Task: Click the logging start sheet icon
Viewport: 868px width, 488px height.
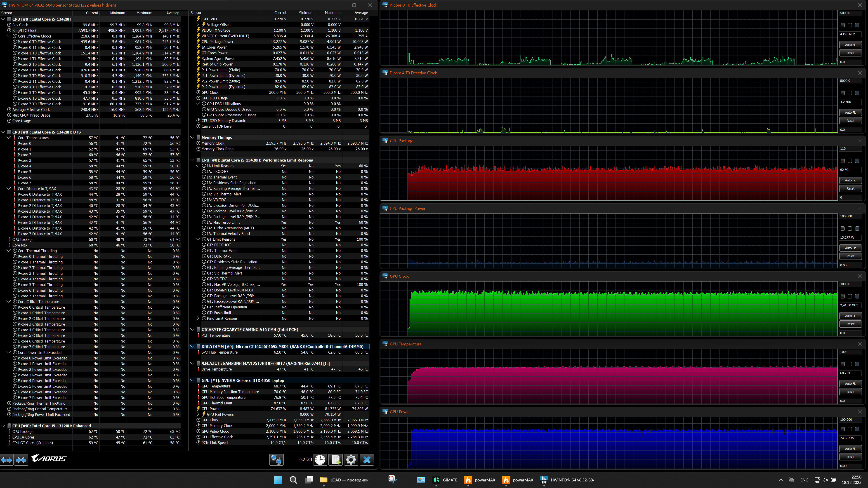Action: pos(336,460)
